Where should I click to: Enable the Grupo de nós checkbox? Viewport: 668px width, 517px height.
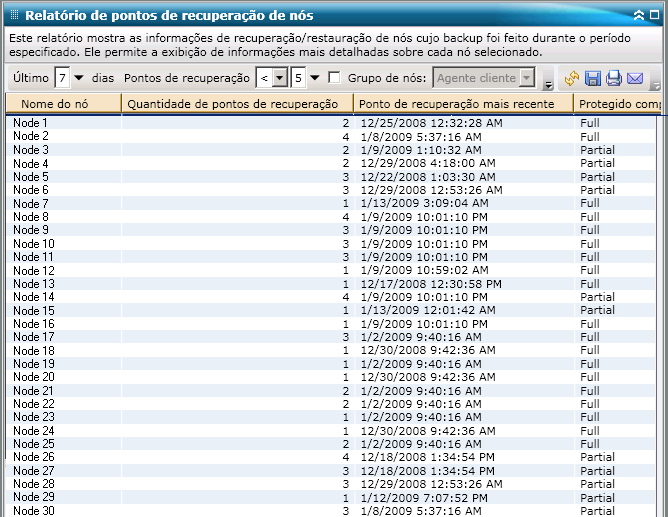coord(334,78)
